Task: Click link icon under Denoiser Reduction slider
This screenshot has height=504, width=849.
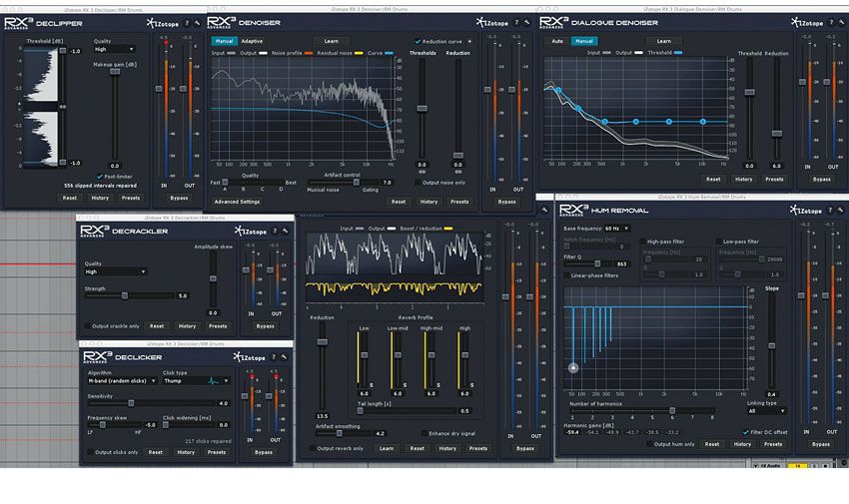Action: coord(458,172)
